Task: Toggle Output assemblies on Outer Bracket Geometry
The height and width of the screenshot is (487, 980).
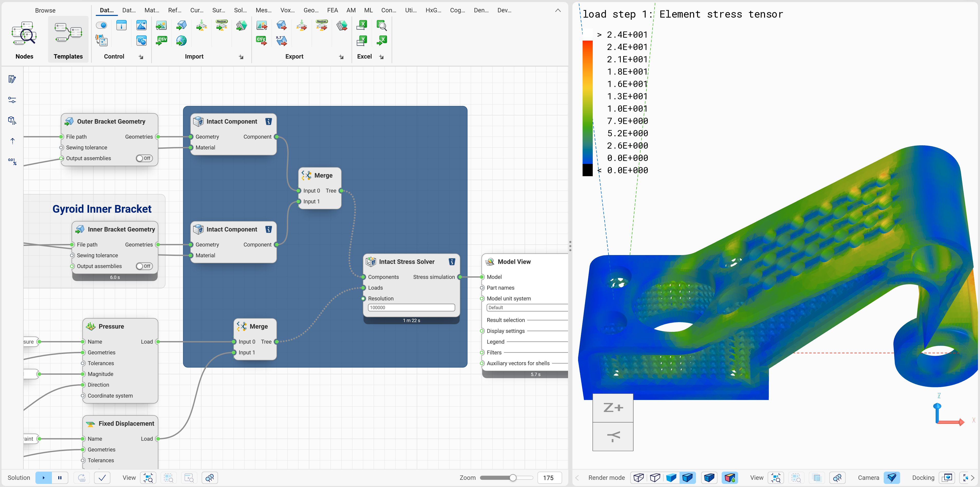Action: (x=144, y=158)
